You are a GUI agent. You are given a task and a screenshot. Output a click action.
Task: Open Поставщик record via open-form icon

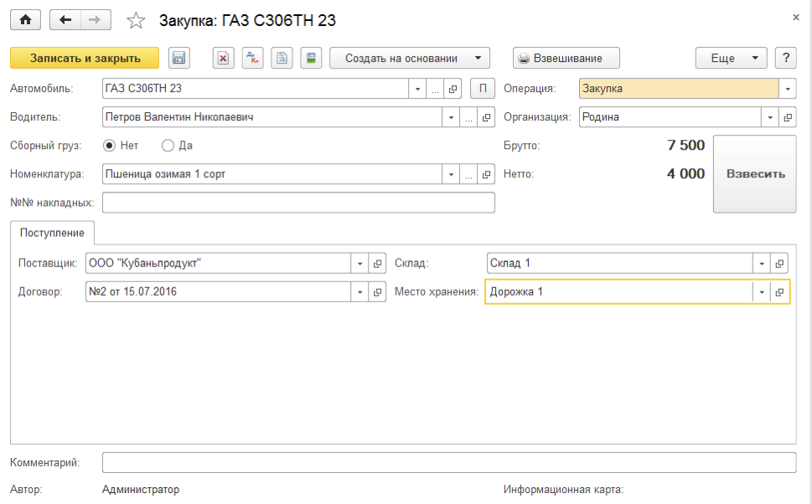click(377, 264)
